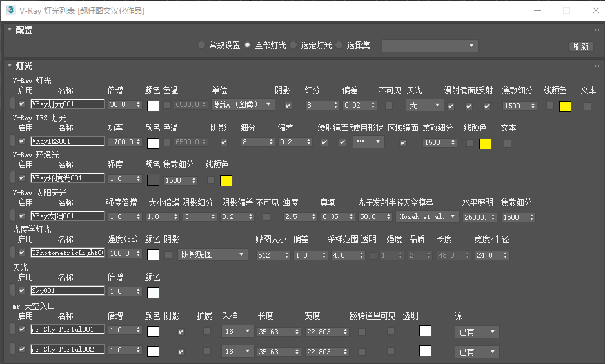This screenshot has height=364, width=605.
Task: Open the VRay灯光001 color swatch
Action: (153, 106)
